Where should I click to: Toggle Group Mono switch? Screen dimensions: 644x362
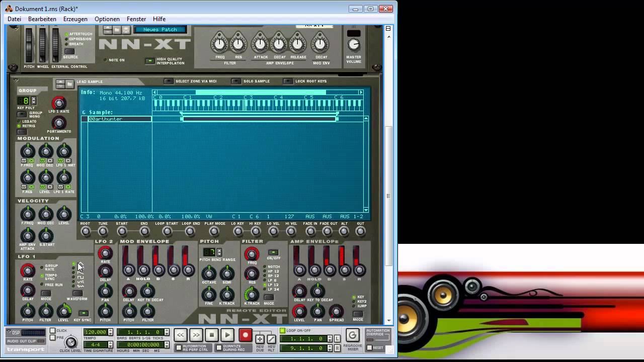(x=22, y=114)
